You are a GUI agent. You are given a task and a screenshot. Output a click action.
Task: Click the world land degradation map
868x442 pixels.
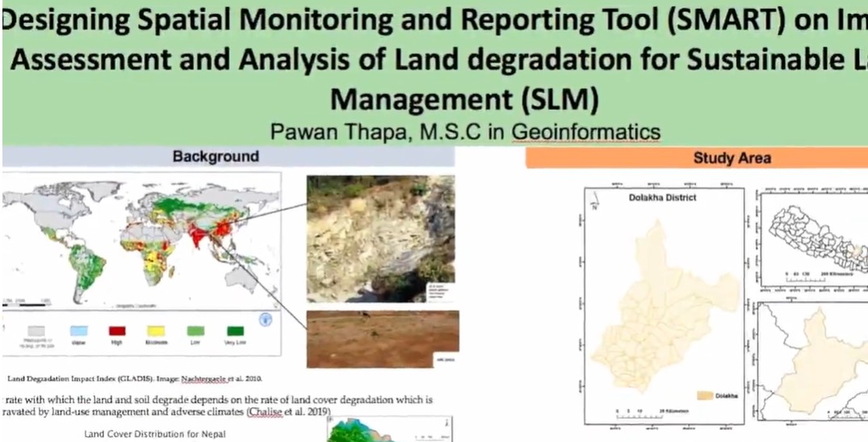click(x=141, y=242)
